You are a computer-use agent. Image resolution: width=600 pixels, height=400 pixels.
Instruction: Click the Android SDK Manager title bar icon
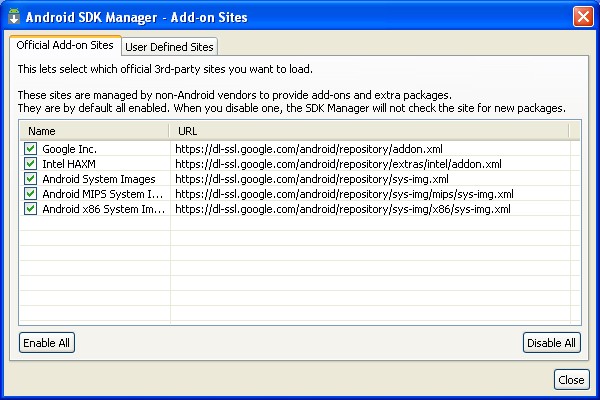(14, 17)
